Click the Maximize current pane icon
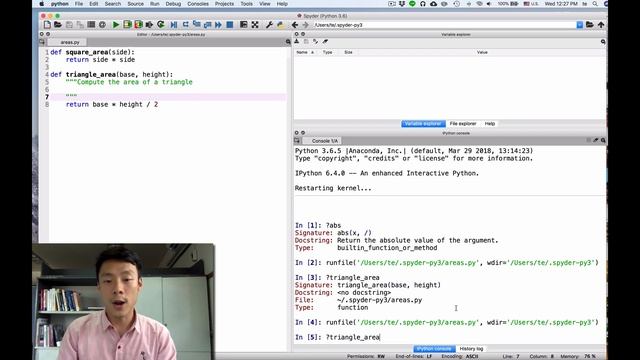The image size is (640, 360). 244,25
